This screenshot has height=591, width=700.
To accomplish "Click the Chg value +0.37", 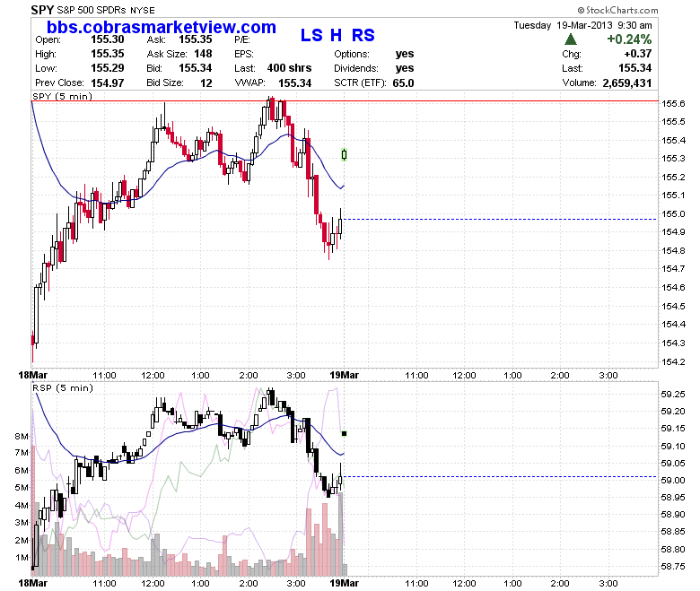I will tap(638, 54).
